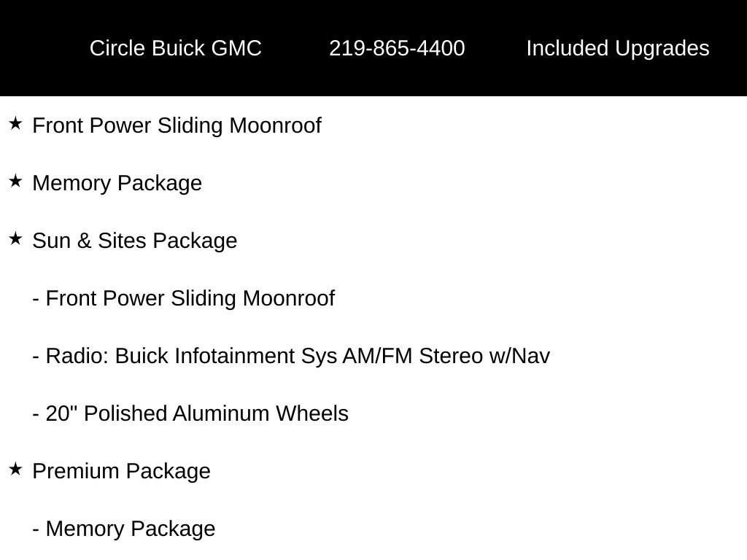Image resolution: width=747 pixels, height=560 pixels.
Task: Select the starred Memory Package item
Action: pos(117,183)
